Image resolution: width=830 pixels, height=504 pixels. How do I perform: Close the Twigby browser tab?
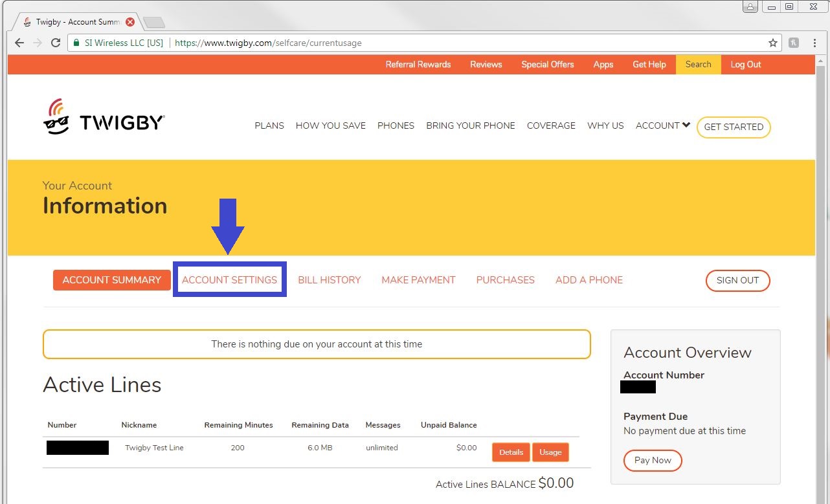[x=130, y=22]
